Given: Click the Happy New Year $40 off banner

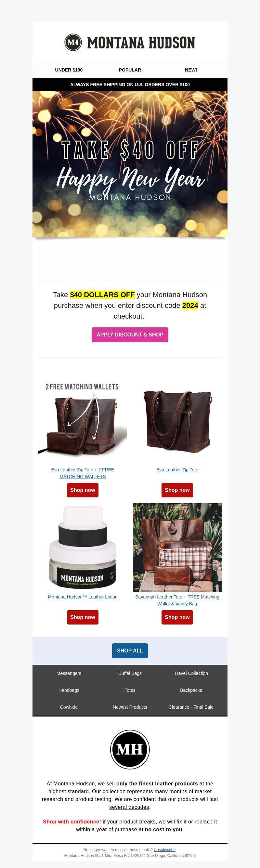Looking at the screenshot, I should [130, 164].
